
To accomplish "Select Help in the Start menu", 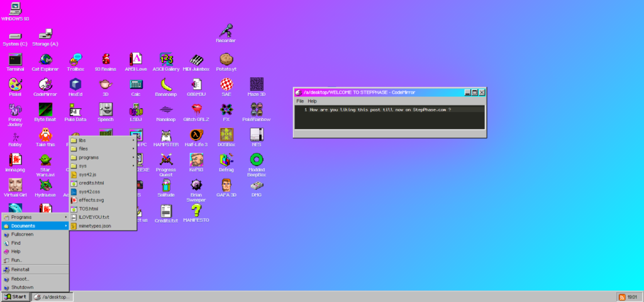I will point(35,252).
